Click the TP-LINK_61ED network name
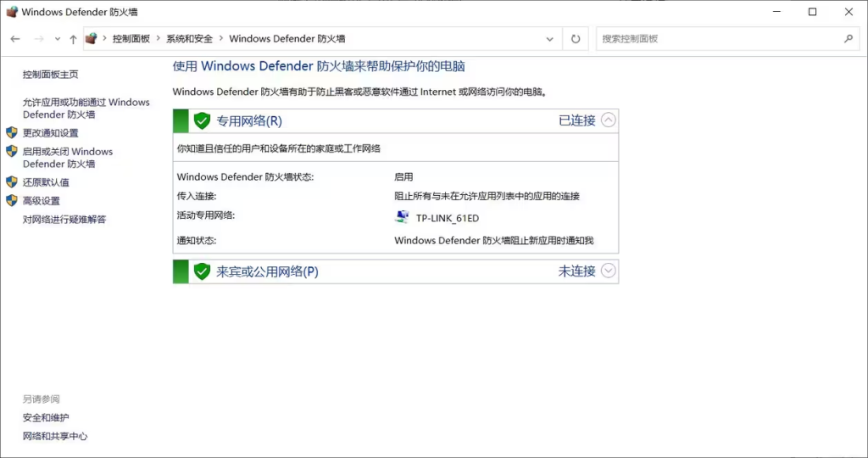 [x=448, y=218]
